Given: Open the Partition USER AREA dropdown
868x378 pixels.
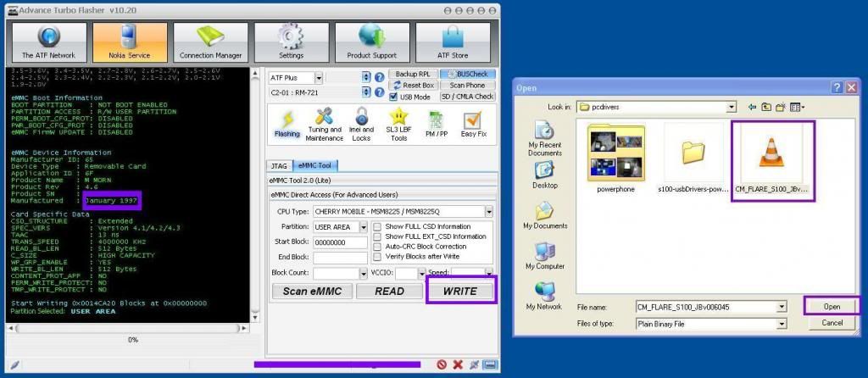Looking at the screenshot, I should [x=363, y=227].
